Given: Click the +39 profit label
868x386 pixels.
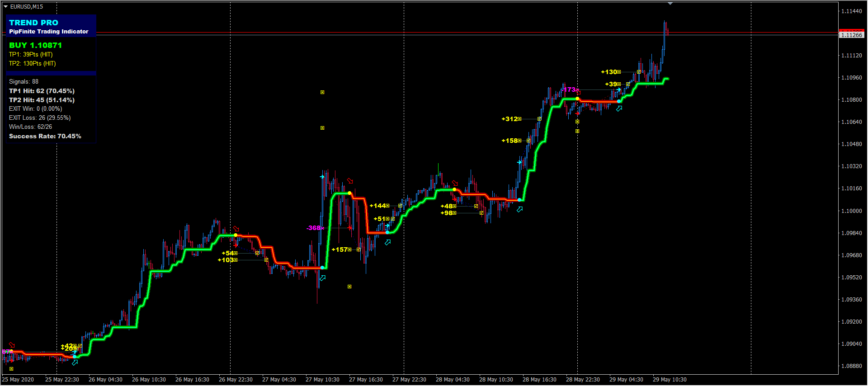Looking at the screenshot, I should [x=611, y=84].
